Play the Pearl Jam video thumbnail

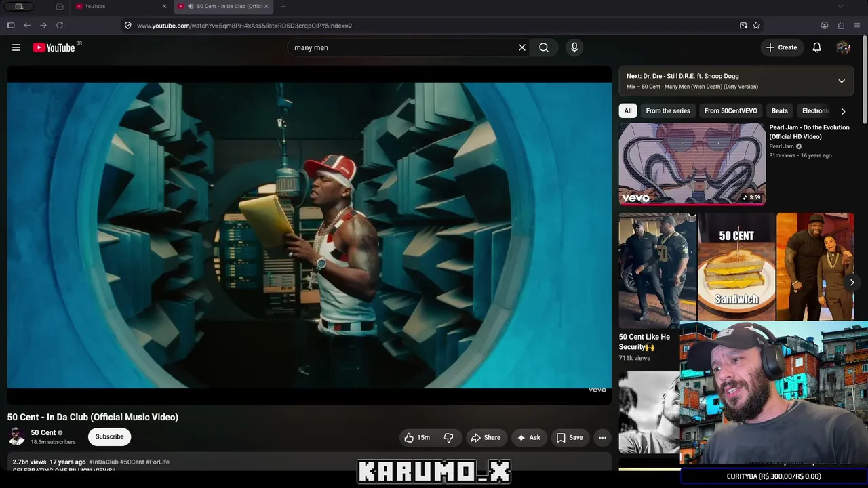click(692, 163)
